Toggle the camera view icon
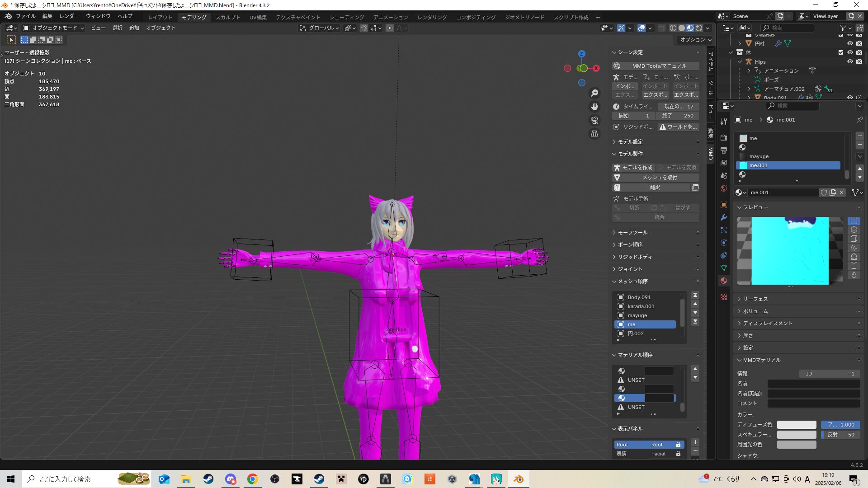This screenshot has height=488, width=868. pyautogui.click(x=594, y=120)
